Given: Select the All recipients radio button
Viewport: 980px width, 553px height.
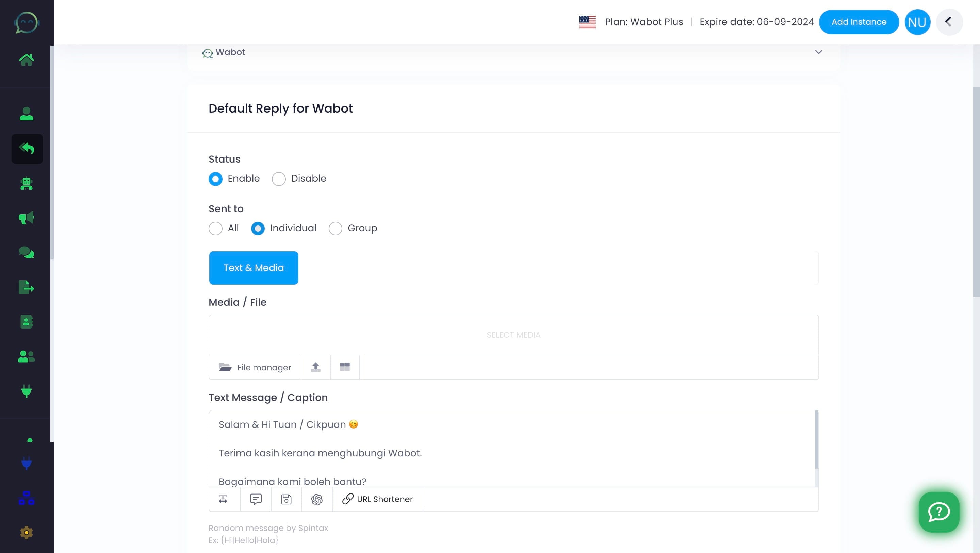Looking at the screenshot, I should click(215, 228).
